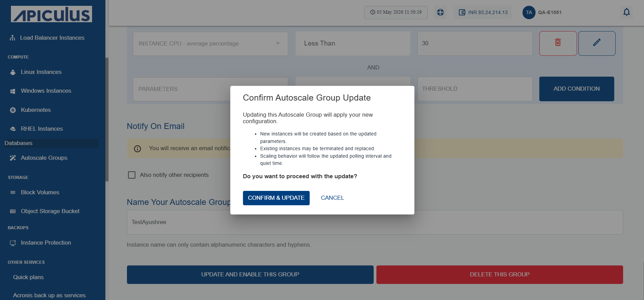This screenshot has height=300, width=644.
Task: Go to Block Volumes
Action: [40, 193]
